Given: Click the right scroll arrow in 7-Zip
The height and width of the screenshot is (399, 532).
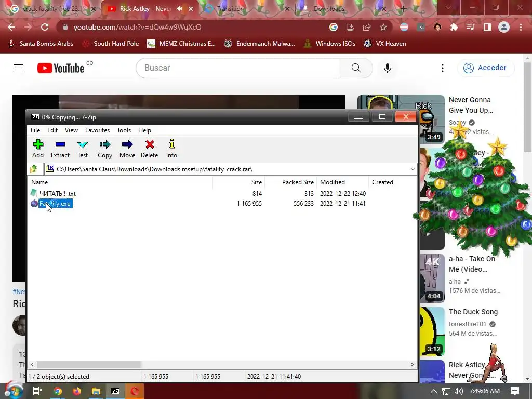Looking at the screenshot, I should (x=412, y=364).
